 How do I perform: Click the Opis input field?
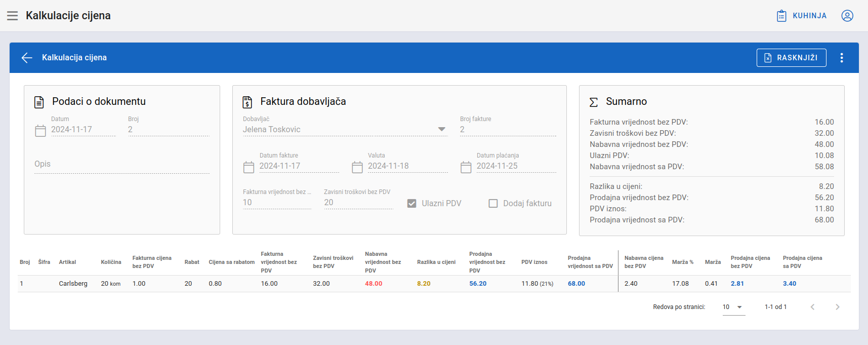[122, 164]
